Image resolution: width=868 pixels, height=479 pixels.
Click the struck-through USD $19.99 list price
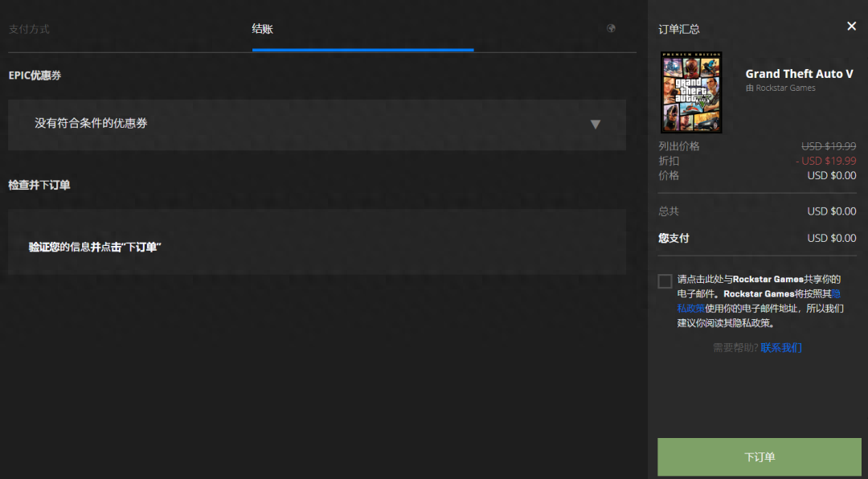coord(829,146)
